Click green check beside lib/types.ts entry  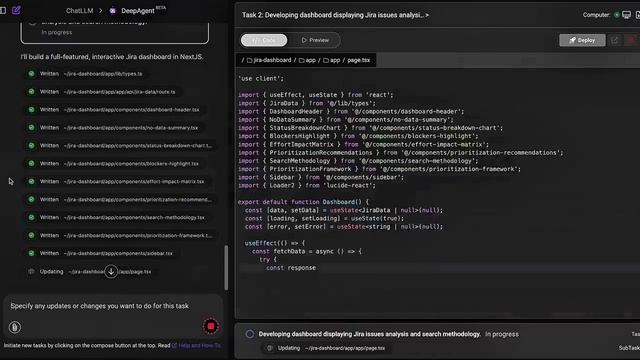click(31, 74)
